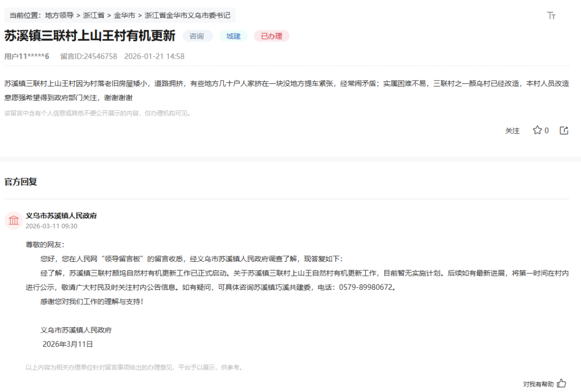Select the 咨询 category tag
581x392 pixels.
click(197, 36)
